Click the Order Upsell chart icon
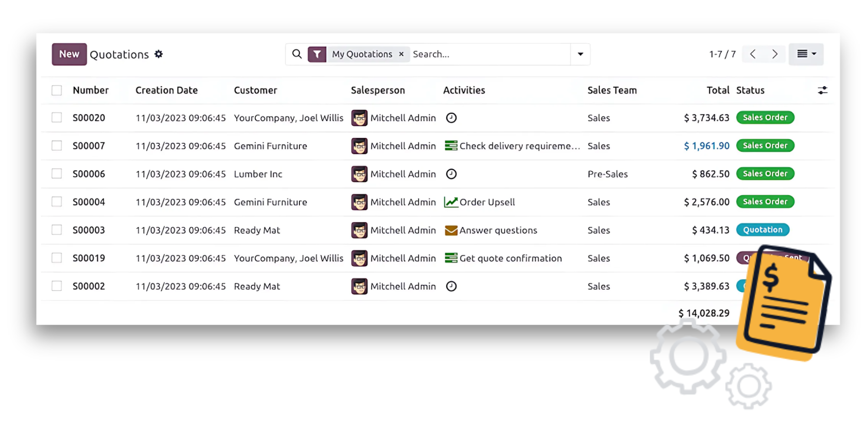This screenshot has height=428, width=868. pyautogui.click(x=451, y=202)
